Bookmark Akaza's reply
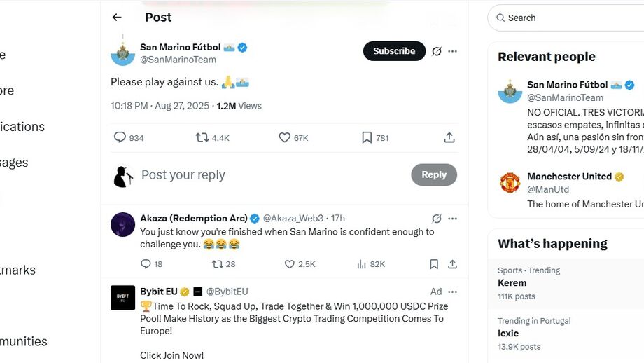 click(434, 264)
